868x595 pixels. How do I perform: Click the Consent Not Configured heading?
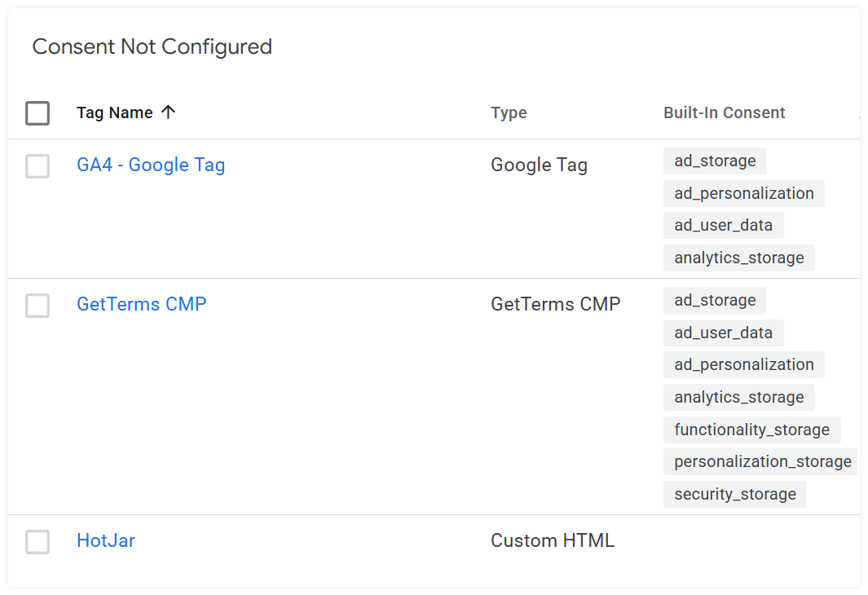pyautogui.click(x=152, y=47)
